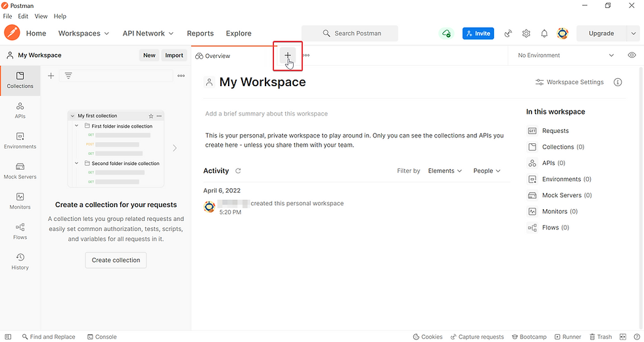This screenshot has width=644, height=342.
Task: Open the Elements filter dropdown
Action: pyautogui.click(x=445, y=170)
